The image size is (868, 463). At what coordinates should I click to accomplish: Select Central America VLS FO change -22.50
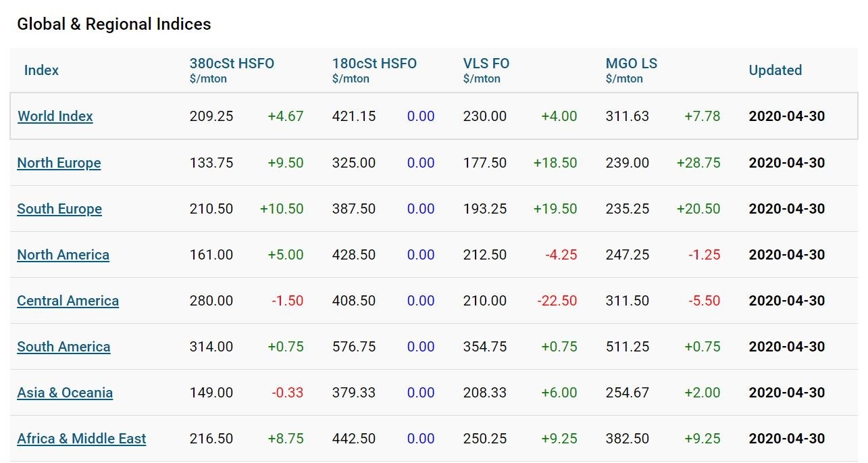(557, 301)
